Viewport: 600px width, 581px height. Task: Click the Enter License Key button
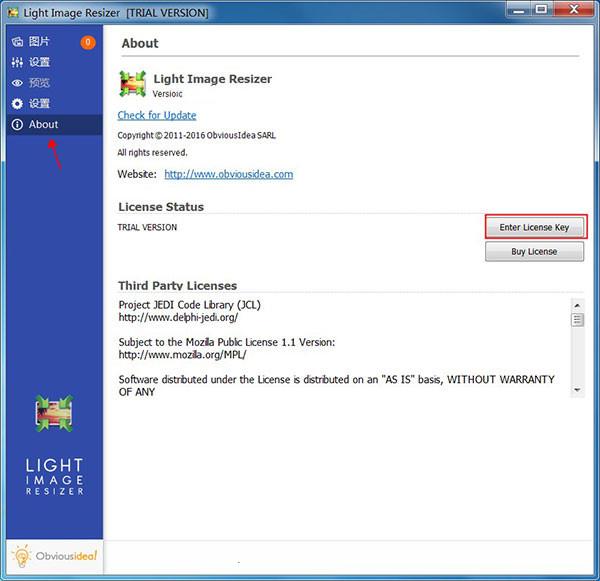click(x=534, y=227)
